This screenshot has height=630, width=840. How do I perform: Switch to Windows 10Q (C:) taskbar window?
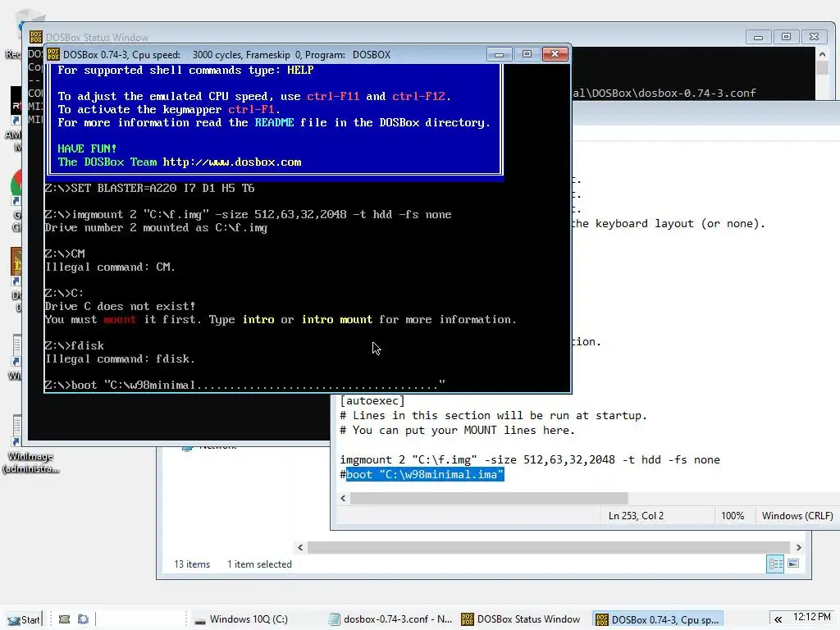(x=241, y=619)
